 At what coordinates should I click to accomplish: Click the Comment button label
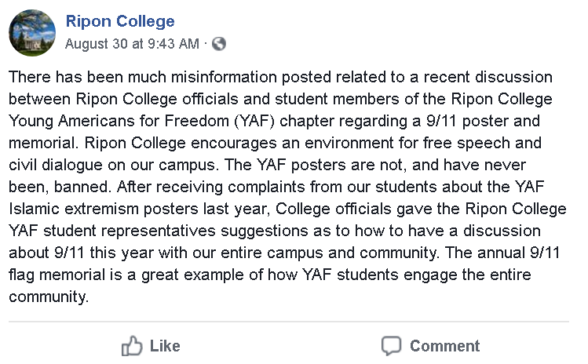(445, 346)
